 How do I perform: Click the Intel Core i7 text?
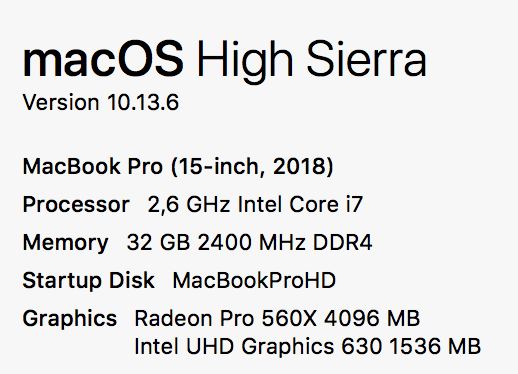pyautogui.click(x=300, y=204)
